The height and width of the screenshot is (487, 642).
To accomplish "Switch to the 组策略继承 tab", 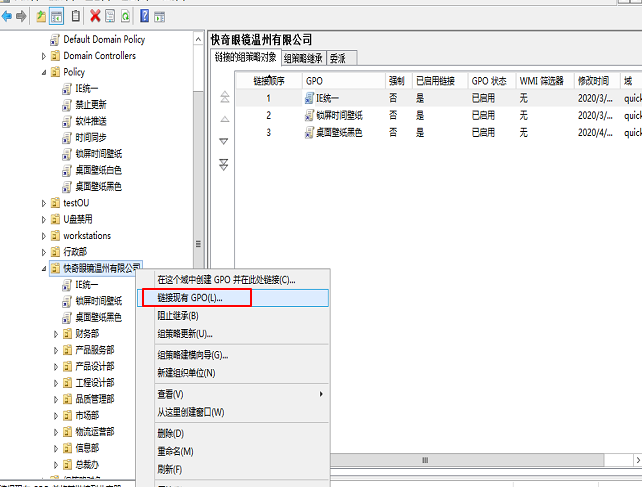I will tap(303, 58).
